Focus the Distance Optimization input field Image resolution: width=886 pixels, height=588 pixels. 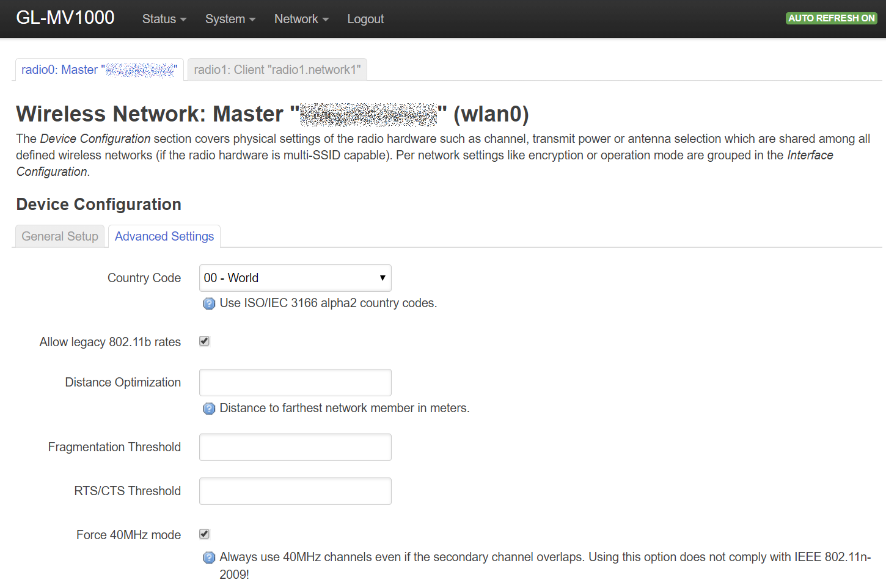pos(295,383)
